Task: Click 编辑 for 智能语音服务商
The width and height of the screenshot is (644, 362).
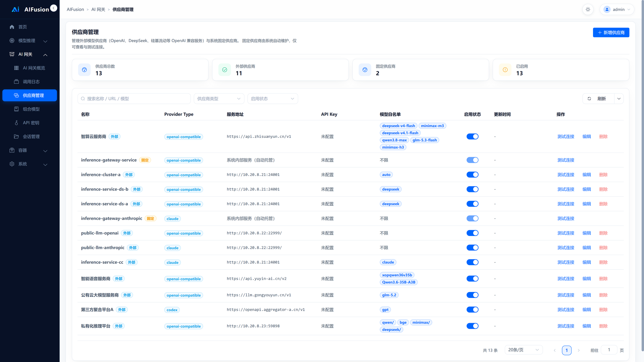Action: point(587,279)
